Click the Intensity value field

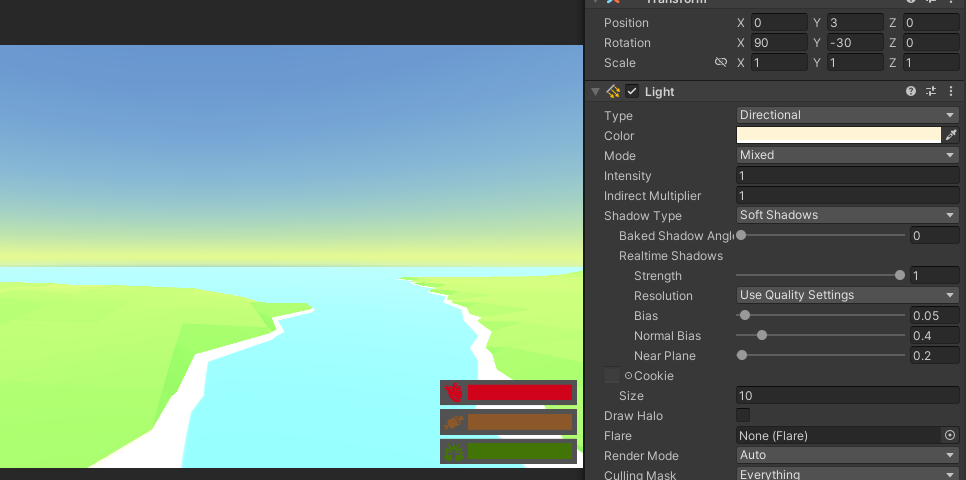tap(848, 176)
